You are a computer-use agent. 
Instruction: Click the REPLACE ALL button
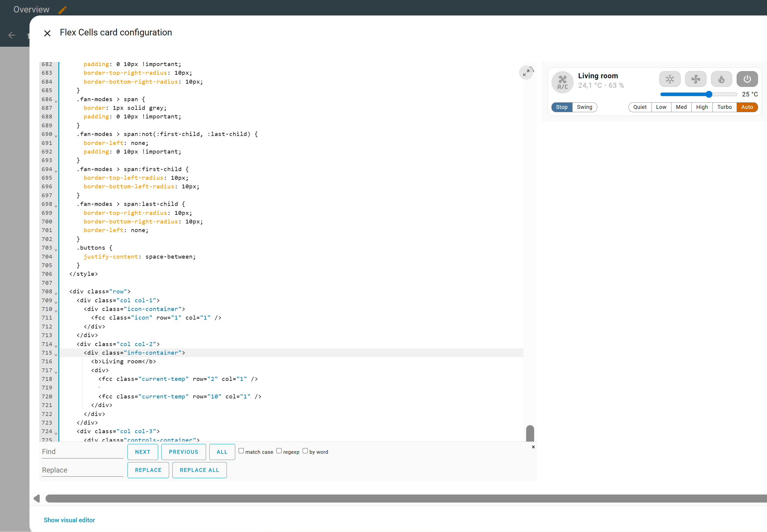click(199, 470)
